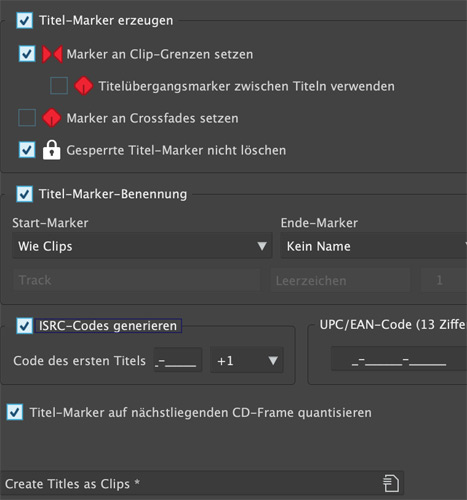Enable 'Titelübergangsmarker zwischen Titeln verwenden' checkbox
Viewport: 467px width, 500px height.
pyautogui.click(x=59, y=86)
